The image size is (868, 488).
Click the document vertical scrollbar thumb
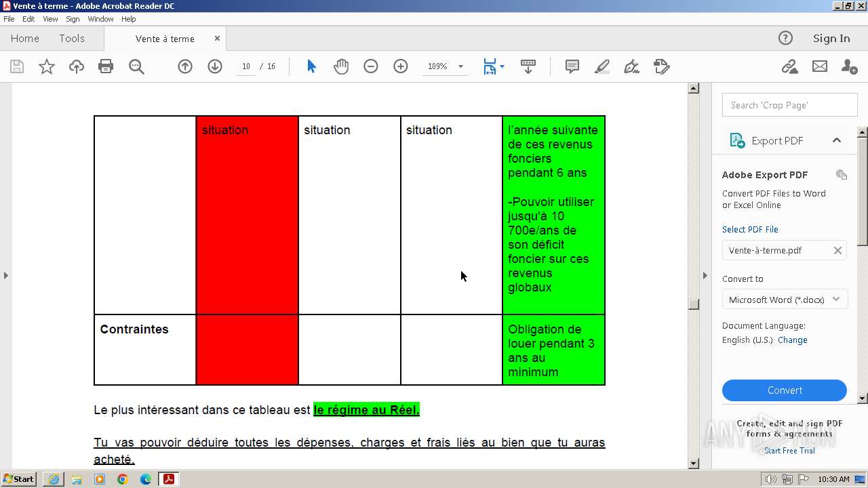click(x=693, y=304)
